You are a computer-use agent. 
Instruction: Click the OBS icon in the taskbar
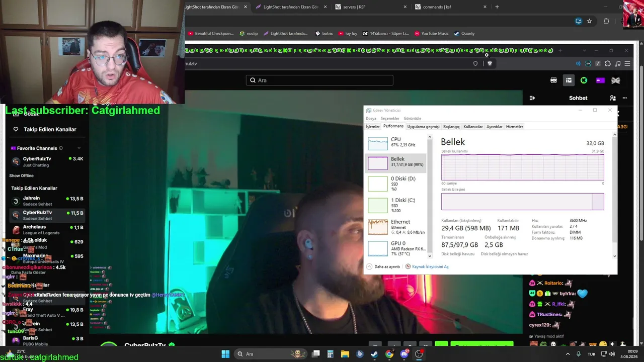tap(419, 354)
